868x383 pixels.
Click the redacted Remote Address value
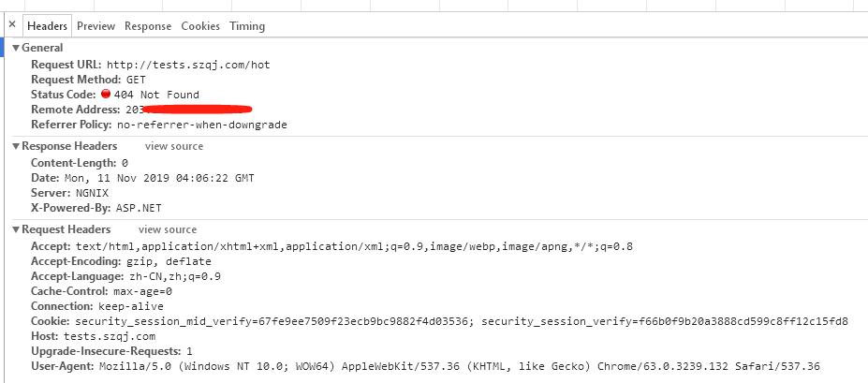[x=189, y=109]
